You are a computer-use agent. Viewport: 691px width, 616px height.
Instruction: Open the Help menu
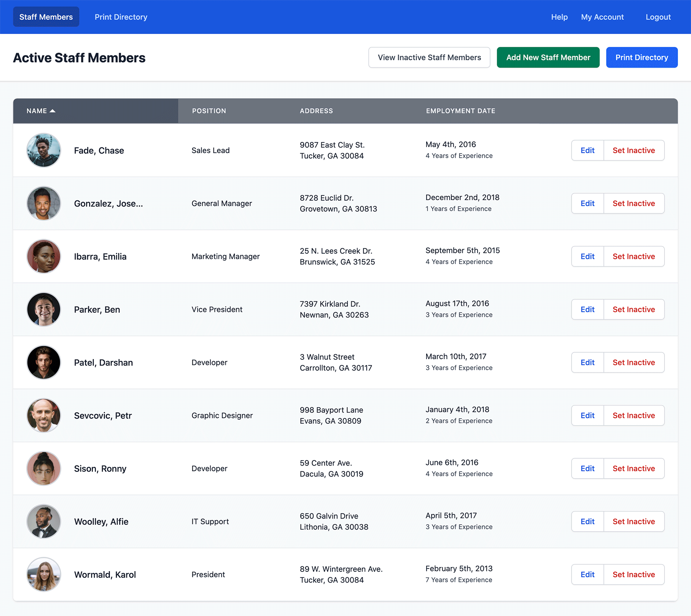(559, 17)
